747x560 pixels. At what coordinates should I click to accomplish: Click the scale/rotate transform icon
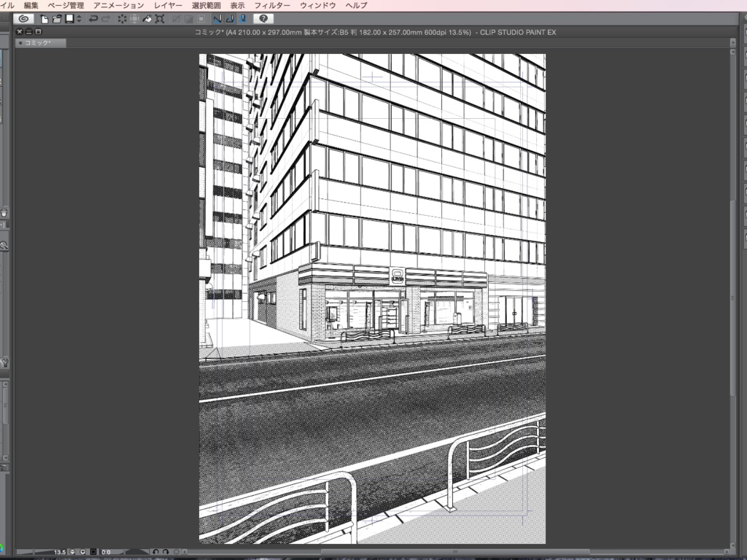[160, 19]
